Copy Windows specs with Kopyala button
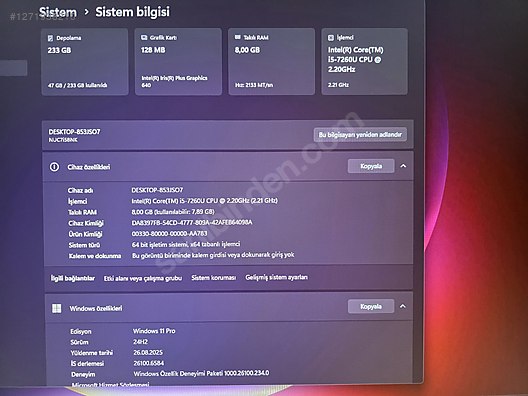Viewport: 528px width, 396px height. tap(371, 306)
